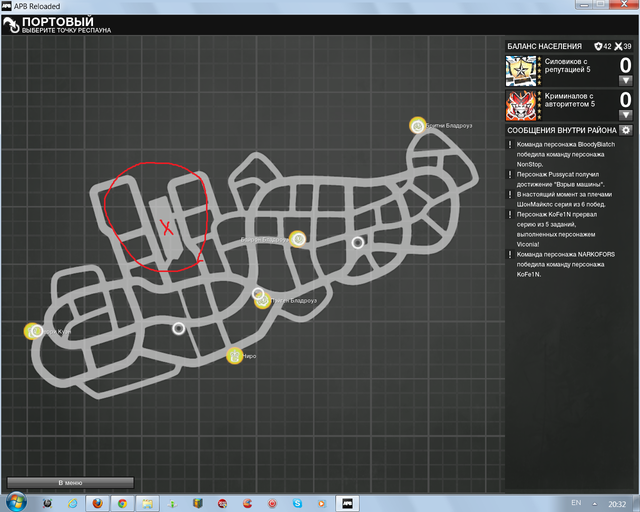The image size is (640, 512).
Task: Choose the lone white respawn circle northwest of Чиро
Action: (x=178, y=328)
